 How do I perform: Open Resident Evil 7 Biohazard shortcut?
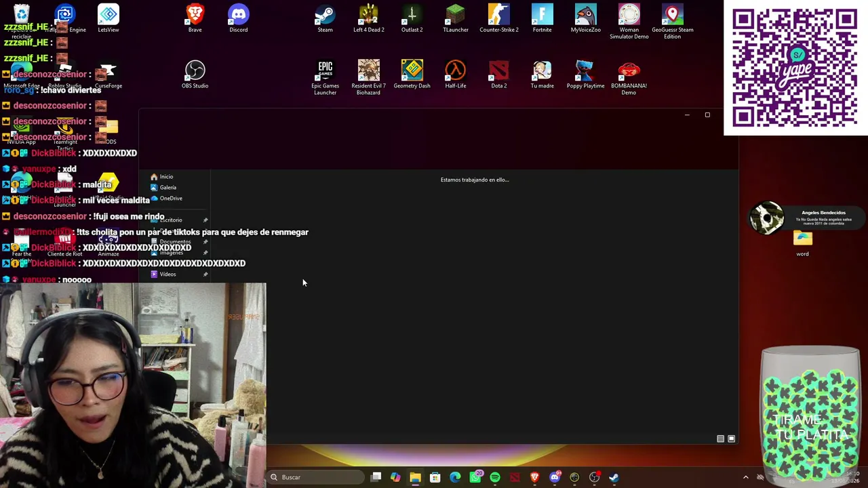368,78
